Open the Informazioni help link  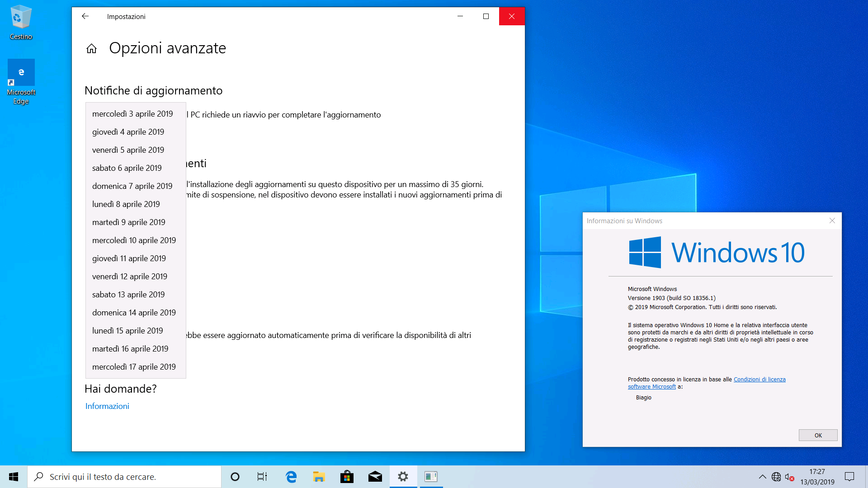[107, 406]
